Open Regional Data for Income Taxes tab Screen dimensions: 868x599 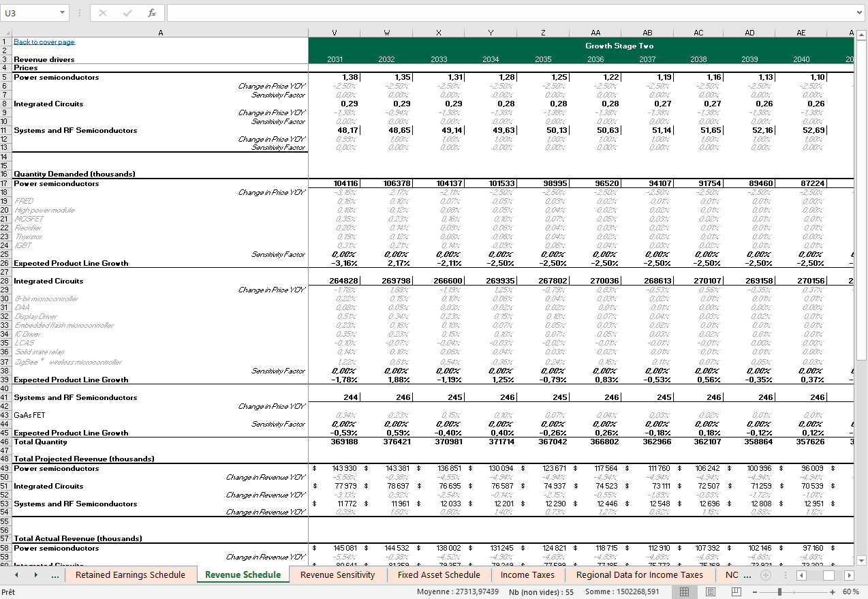pyautogui.click(x=639, y=575)
